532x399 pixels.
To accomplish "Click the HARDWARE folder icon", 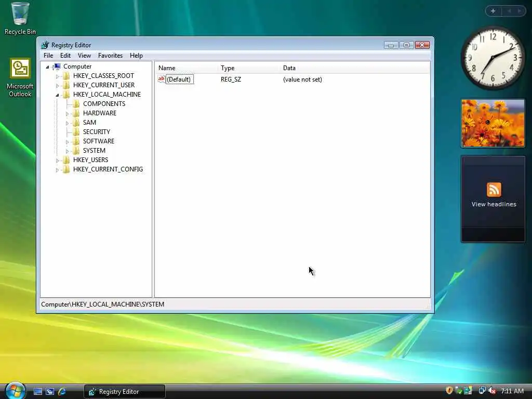I will point(76,113).
